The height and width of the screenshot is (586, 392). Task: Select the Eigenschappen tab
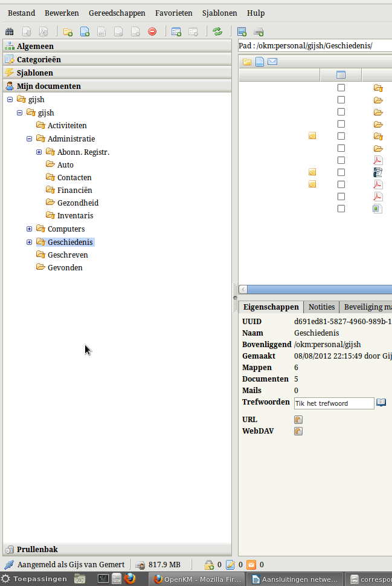(271, 307)
